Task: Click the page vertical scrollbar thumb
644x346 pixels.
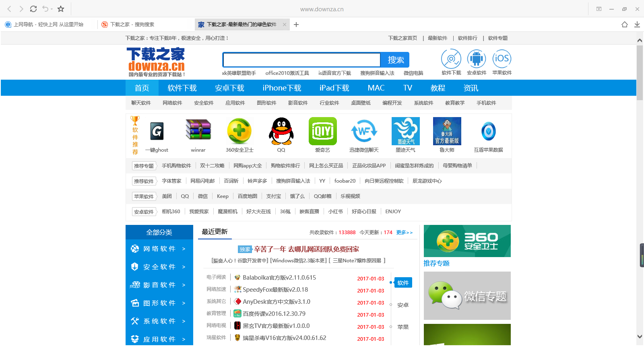Action: pyautogui.click(x=640, y=72)
